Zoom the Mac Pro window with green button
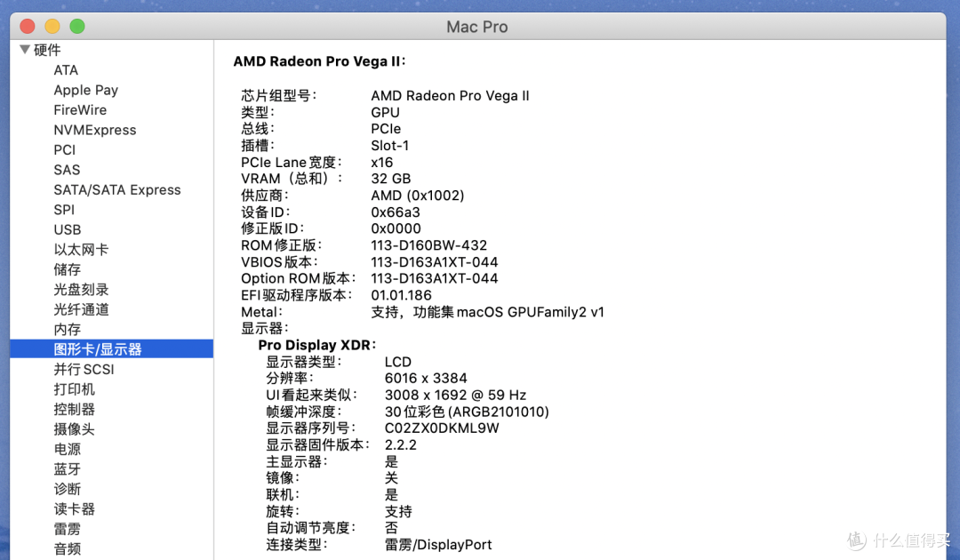Image resolution: width=960 pixels, height=560 pixels. click(x=77, y=27)
